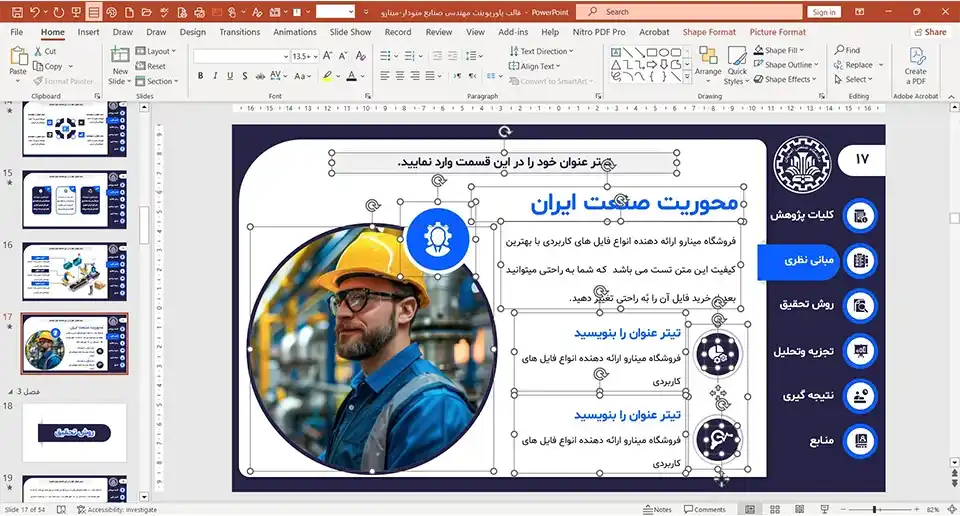This screenshot has height=516, width=960.
Task: Click the Open folder icon in Quick Access Toolbar
Action: 146,12
